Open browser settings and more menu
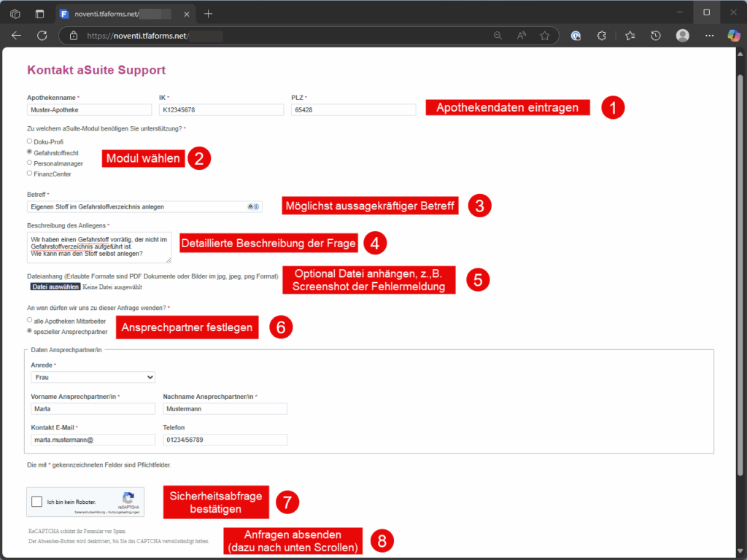The image size is (747, 560). pos(709,35)
